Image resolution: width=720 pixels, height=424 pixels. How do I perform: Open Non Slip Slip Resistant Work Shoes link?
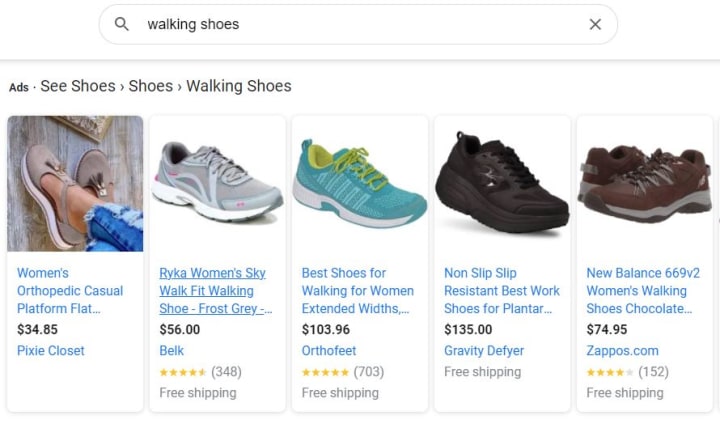coord(501,290)
